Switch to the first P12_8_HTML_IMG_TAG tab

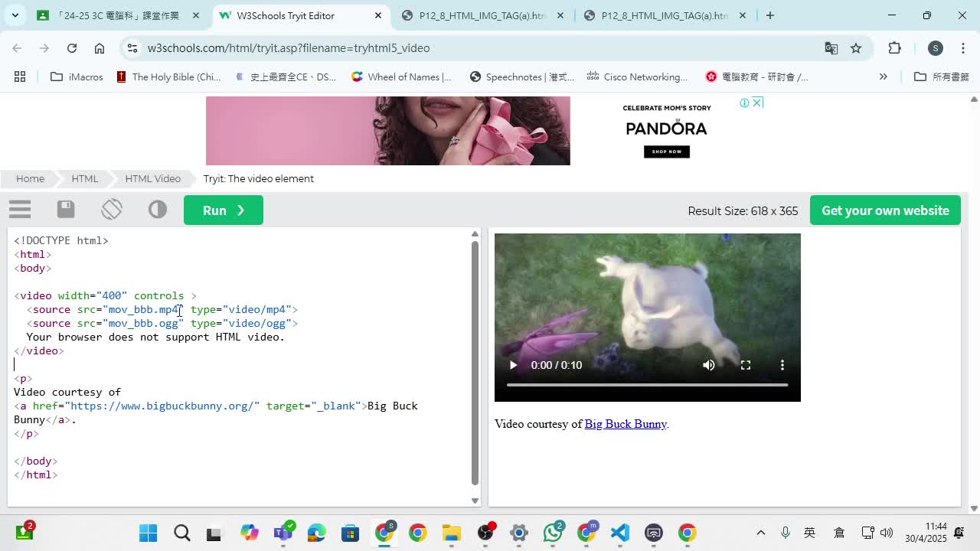coord(482,15)
